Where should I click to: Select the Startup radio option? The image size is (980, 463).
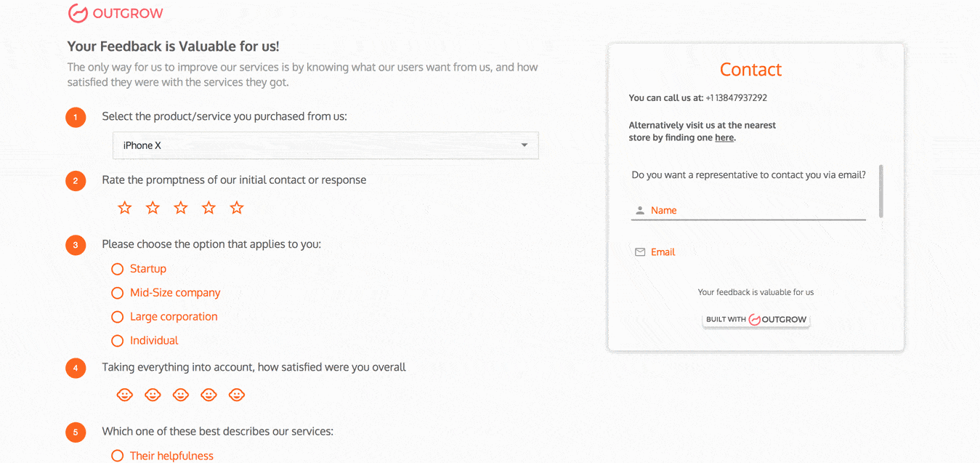[118, 269]
